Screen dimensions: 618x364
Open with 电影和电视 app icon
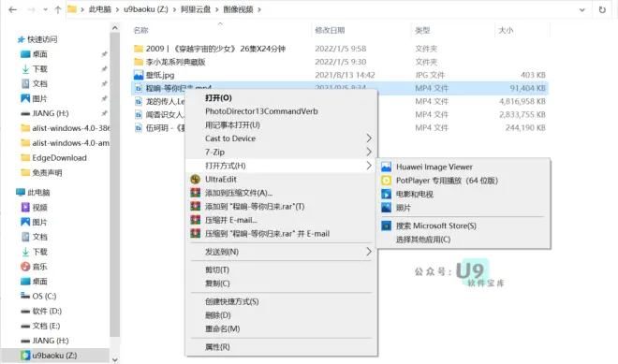[x=386, y=194]
